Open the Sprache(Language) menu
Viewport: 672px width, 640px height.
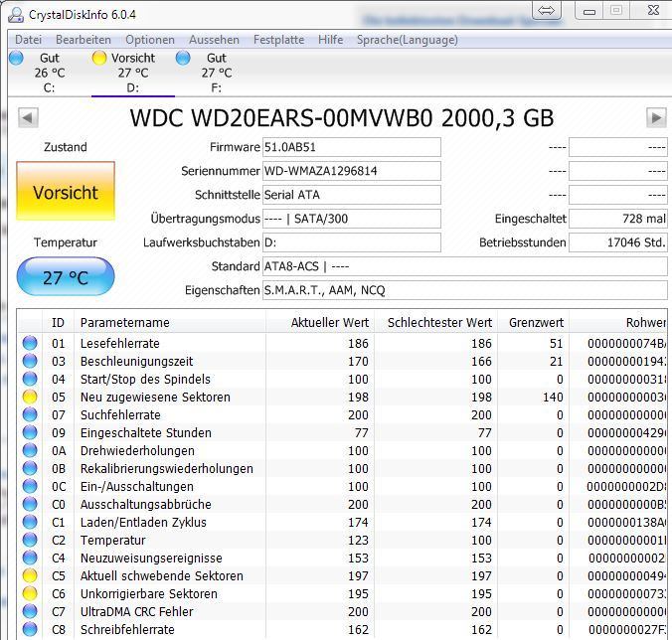click(408, 40)
